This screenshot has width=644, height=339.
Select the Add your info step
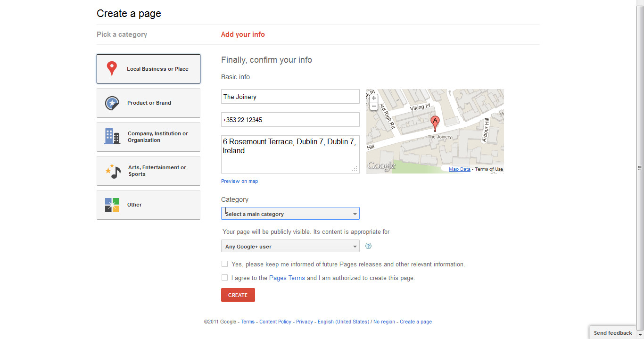pyautogui.click(x=243, y=34)
